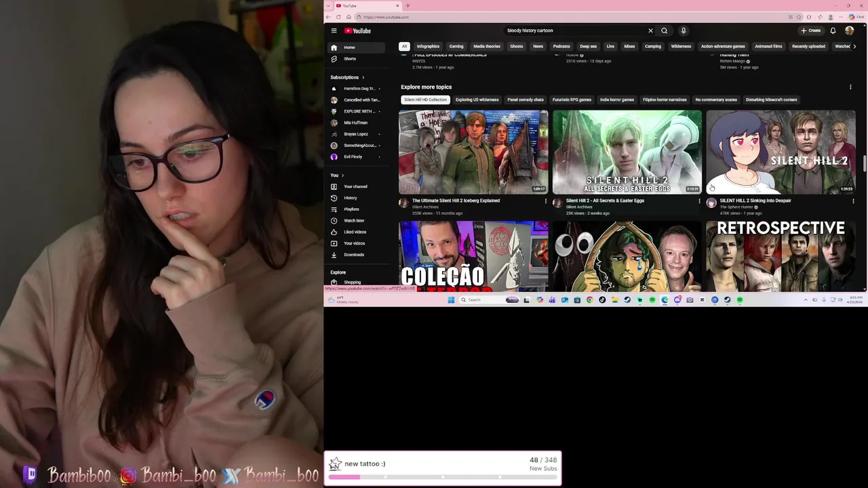Open Hamilton Dog Tr... subscription
The image size is (868, 488).
(x=355, y=89)
